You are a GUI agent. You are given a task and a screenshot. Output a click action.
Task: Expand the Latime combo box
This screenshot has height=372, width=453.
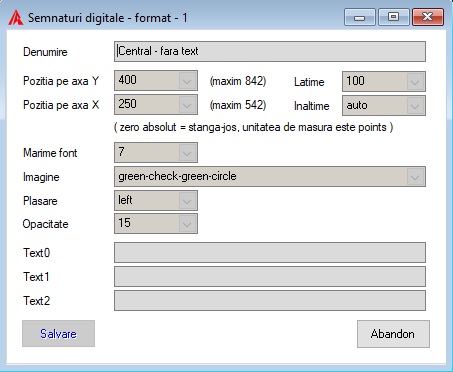pos(415,81)
